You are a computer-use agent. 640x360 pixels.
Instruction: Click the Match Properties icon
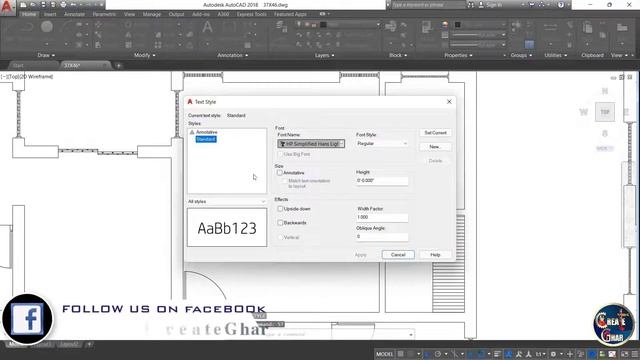coord(427,27)
